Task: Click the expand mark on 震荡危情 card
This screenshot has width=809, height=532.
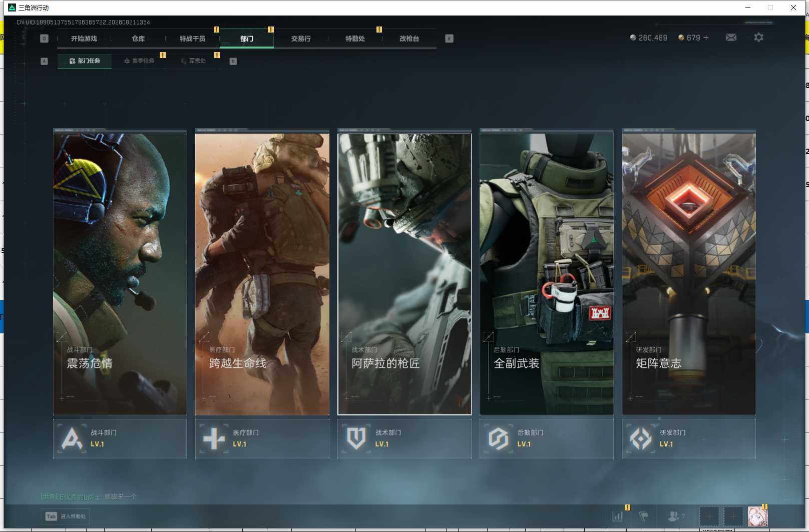Action: point(62,336)
